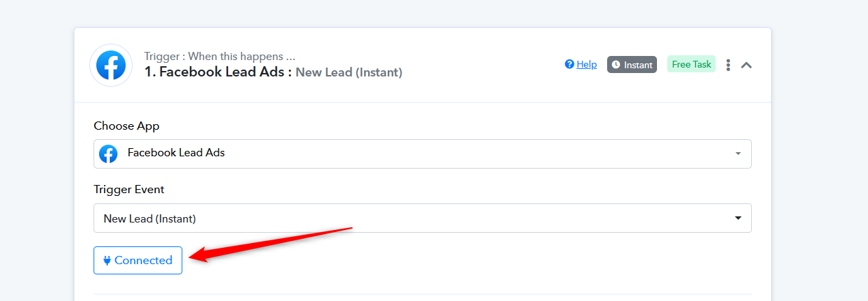Click the blue question mark help icon
Viewport: 868px width, 301px height.
click(x=569, y=64)
